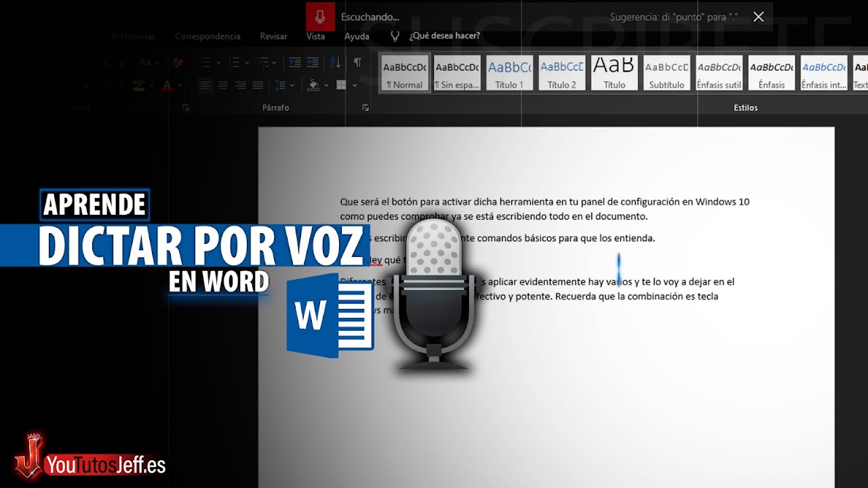Click the sort A-Z icon

[x=336, y=62]
